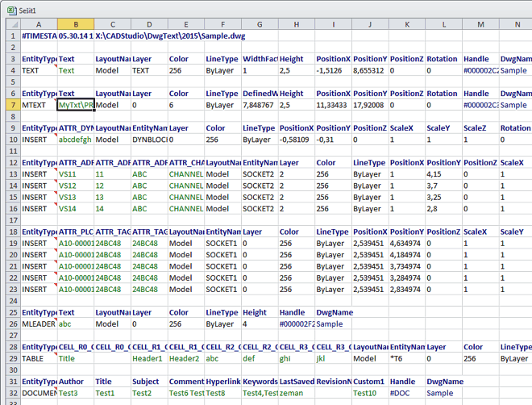Click value 2,834974 in row 23
This screenshot has height=405, width=532.
(407, 290)
